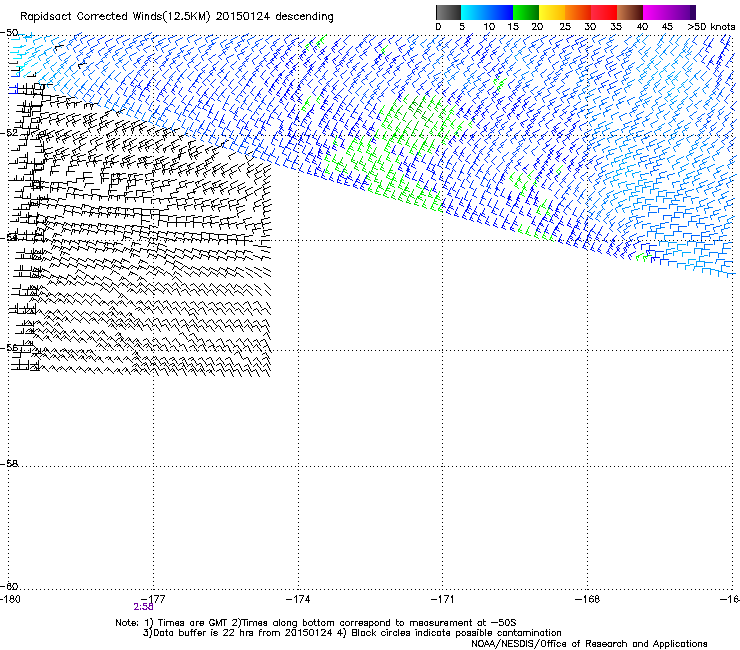Click the note 'Data buffer is 22 hrs' line
Viewport: 740px width, 650px height.
[237, 633]
